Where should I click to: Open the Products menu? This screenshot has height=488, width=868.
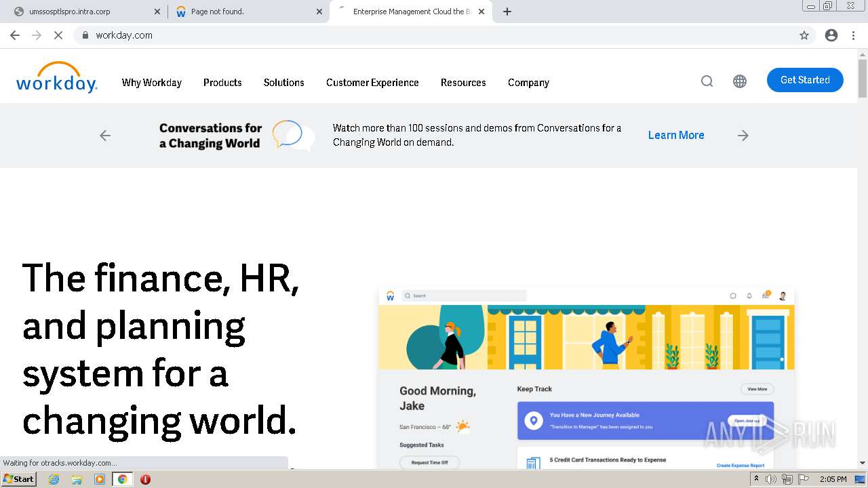pos(222,83)
